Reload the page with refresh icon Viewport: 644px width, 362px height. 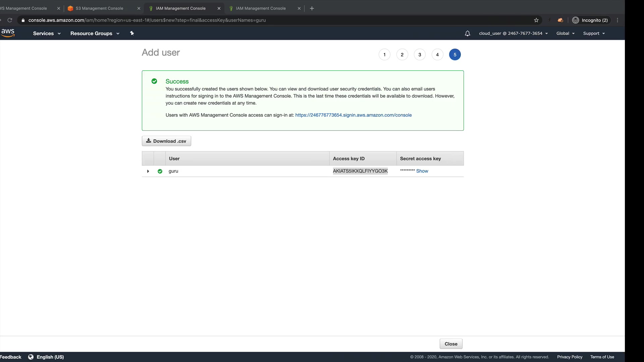pyautogui.click(x=10, y=20)
